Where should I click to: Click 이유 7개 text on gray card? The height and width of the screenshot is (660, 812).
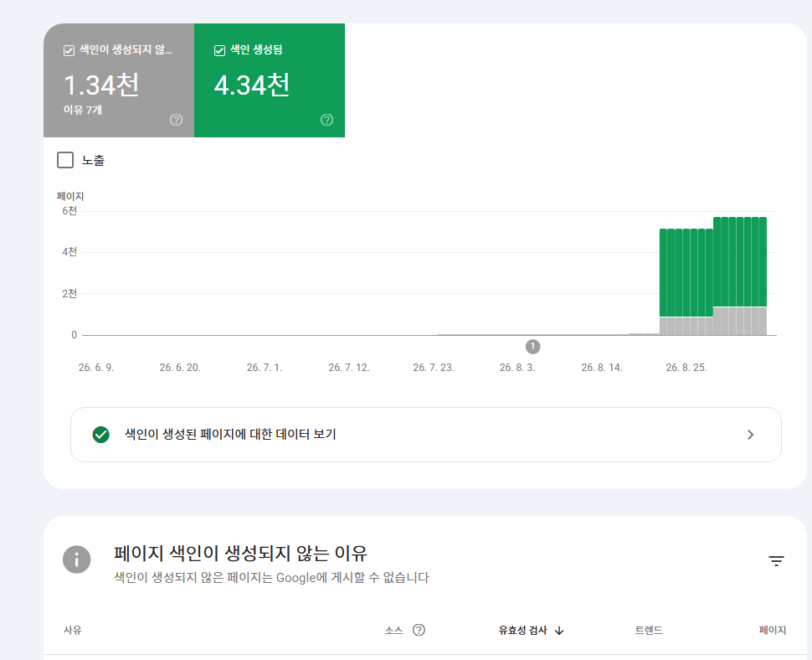[x=83, y=110]
